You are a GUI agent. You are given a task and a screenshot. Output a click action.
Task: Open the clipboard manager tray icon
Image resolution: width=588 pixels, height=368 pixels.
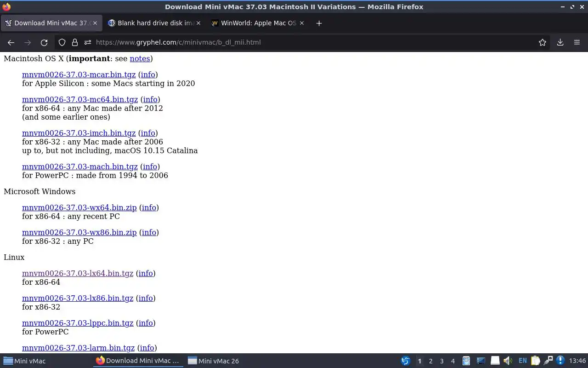535,361
